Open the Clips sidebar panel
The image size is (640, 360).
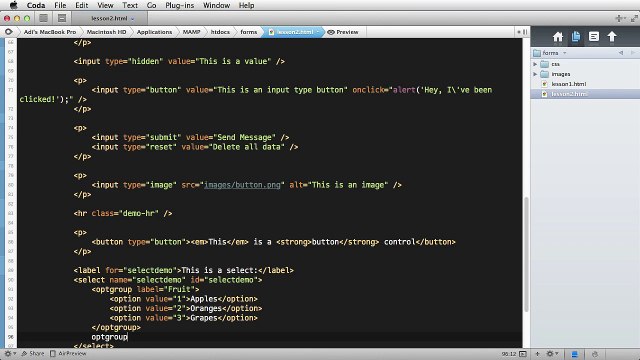click(594, 37)
